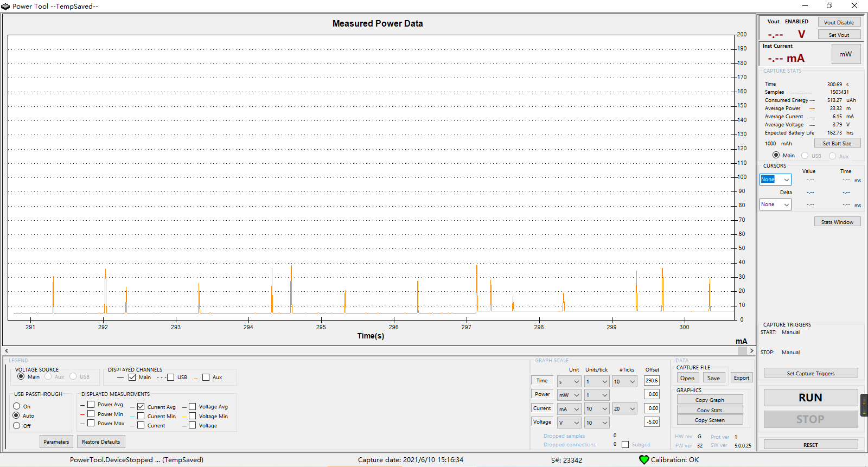Enable the Current Min measurement

click(141, 416)
